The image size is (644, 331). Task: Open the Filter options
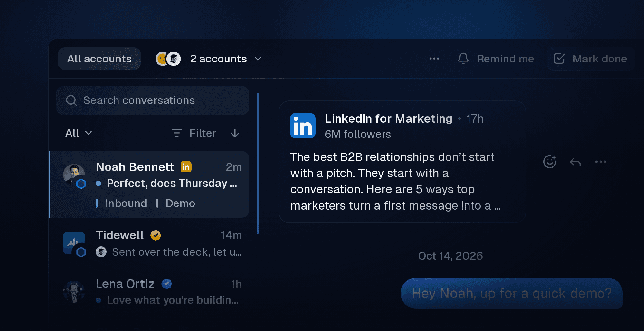click(194, 133)
